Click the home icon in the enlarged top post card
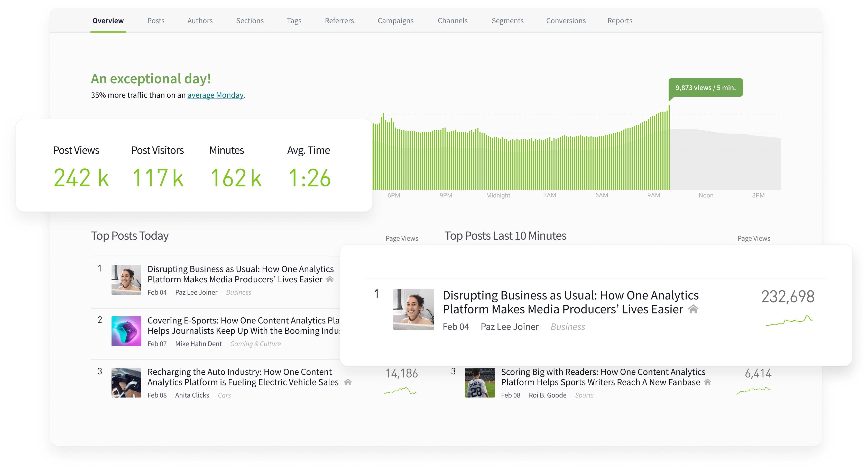The height and width of the screenshot is (469, 868). tap(694, 309)
